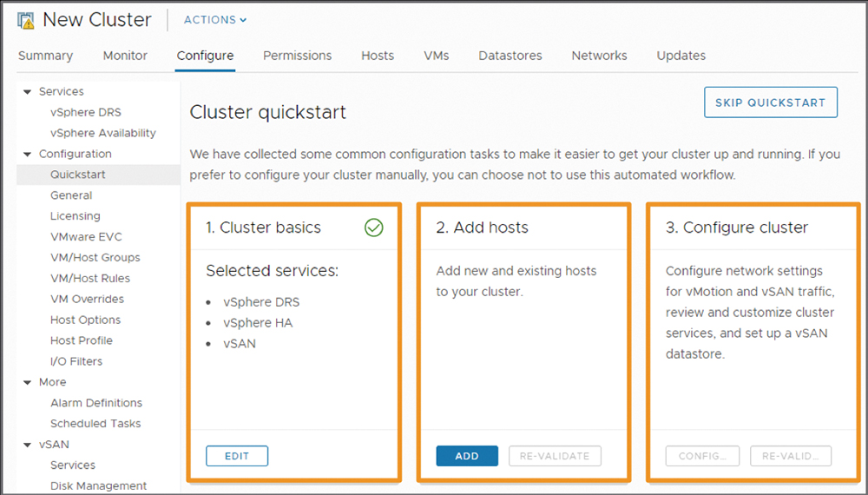Viewport: 868px width, 495px height.
Task: Go to the Hosts tab
Action: 378,56
